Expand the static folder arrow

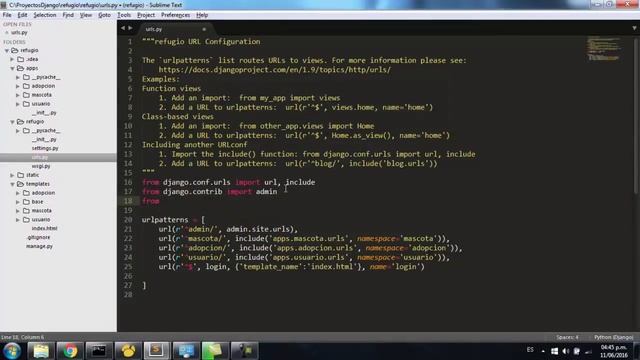pos(12,175)
